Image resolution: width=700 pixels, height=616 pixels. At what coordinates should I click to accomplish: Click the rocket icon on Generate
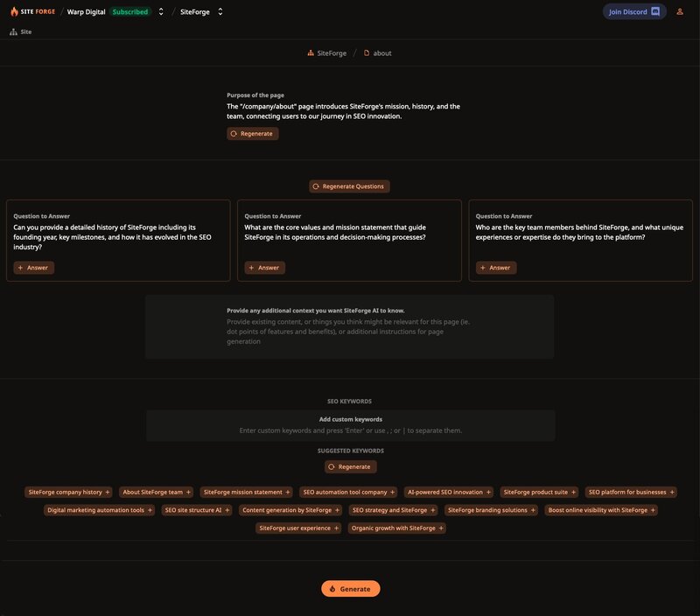331,588
